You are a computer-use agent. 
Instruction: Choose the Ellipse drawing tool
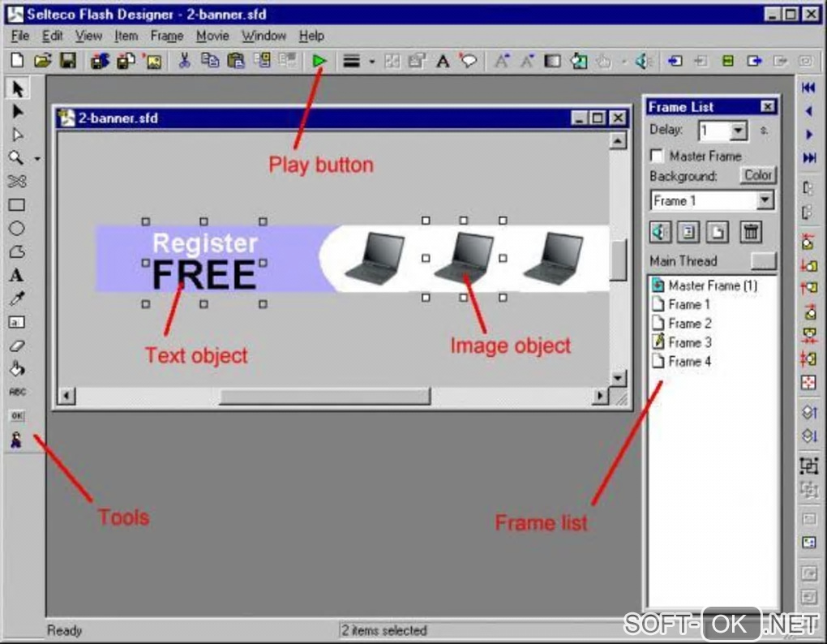[x=16, y=229]
